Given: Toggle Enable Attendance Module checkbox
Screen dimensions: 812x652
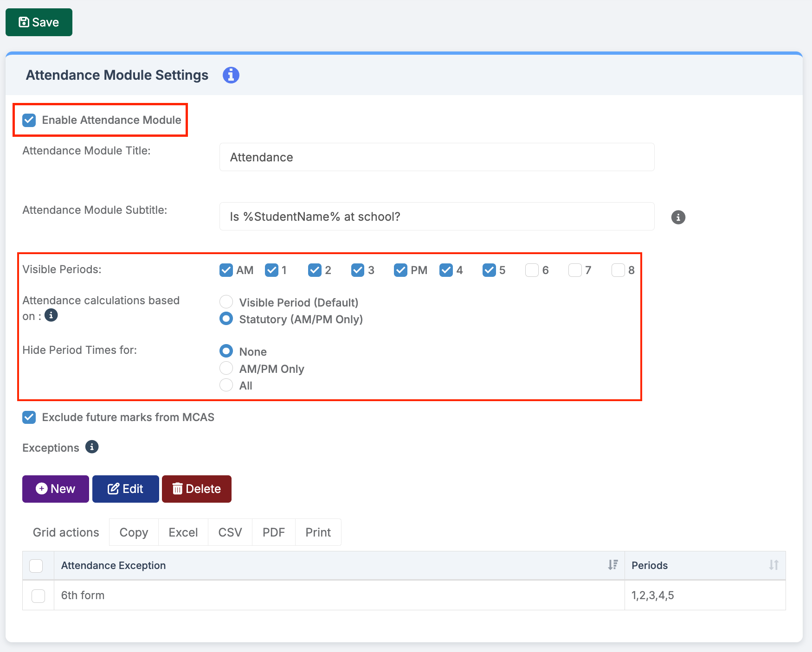Looking at the screenshot, I should [x=29, y=120].
